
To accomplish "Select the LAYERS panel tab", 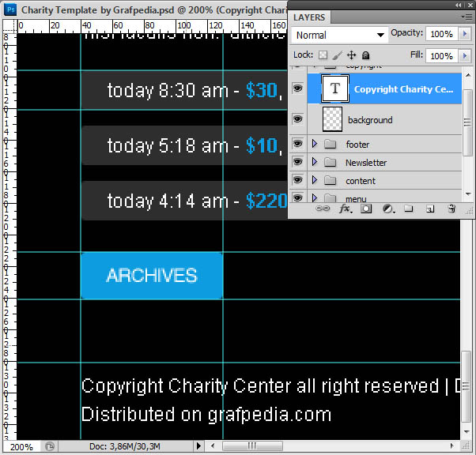I will tap(309, 17).
